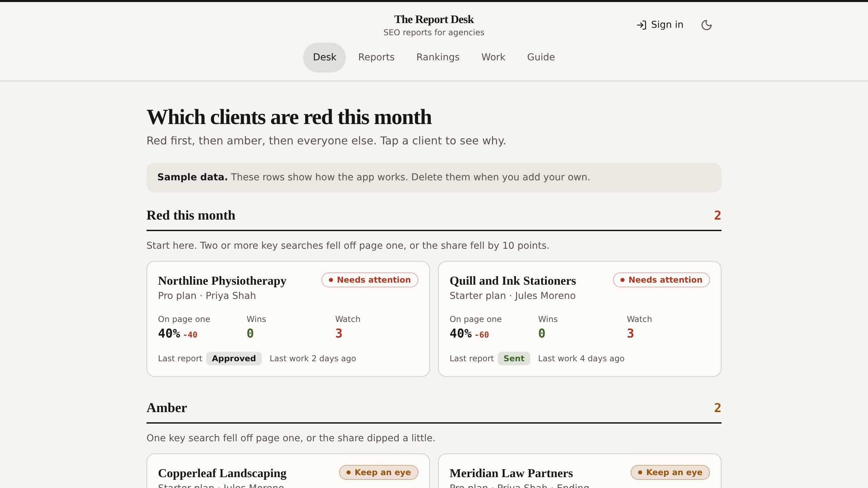Click Needs attention badge on Quill and Ink
The width and height of the screenshot is (868, 488).
[x=661, y=280]
